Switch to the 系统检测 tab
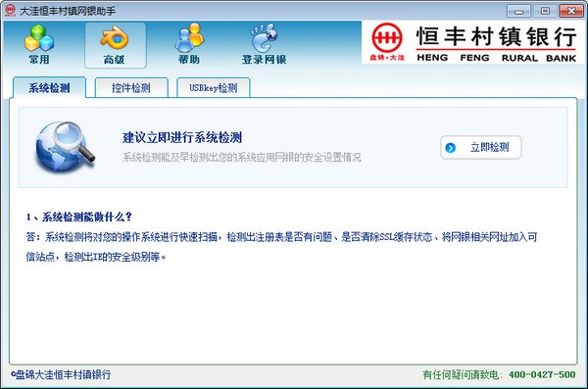588x389 pixels. click(x=49, y=88)
